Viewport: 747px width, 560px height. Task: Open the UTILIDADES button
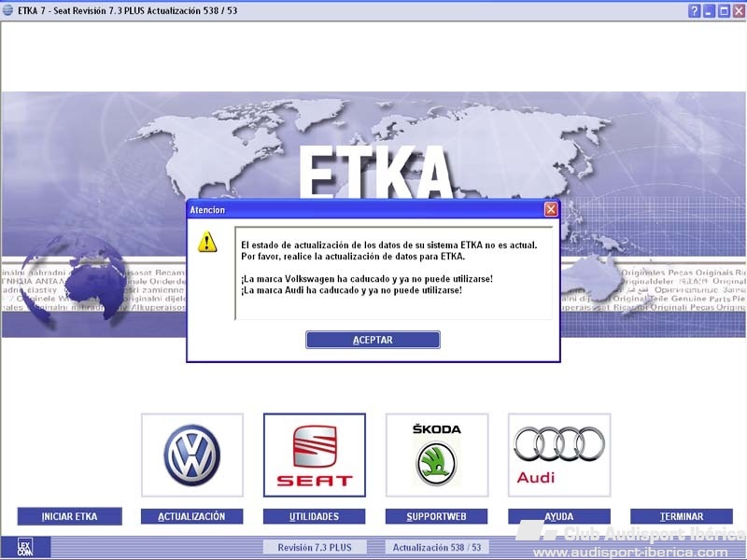pyautogui.click(x=315, y=517)
